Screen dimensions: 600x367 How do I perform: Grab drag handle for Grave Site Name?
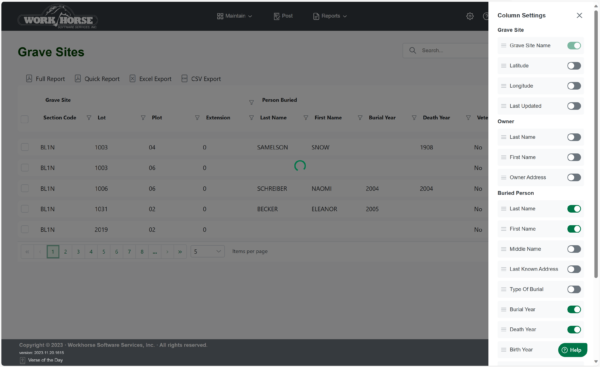[504, 46]
